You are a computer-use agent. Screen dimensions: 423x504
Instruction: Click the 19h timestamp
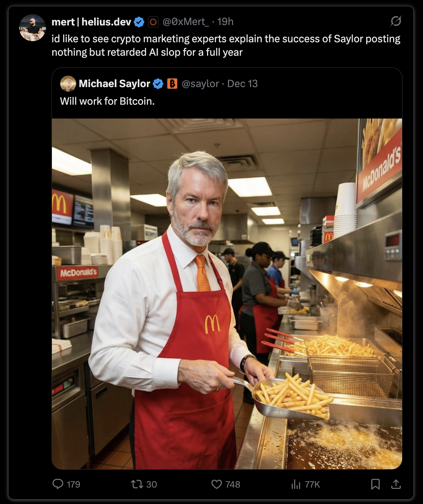225,22
